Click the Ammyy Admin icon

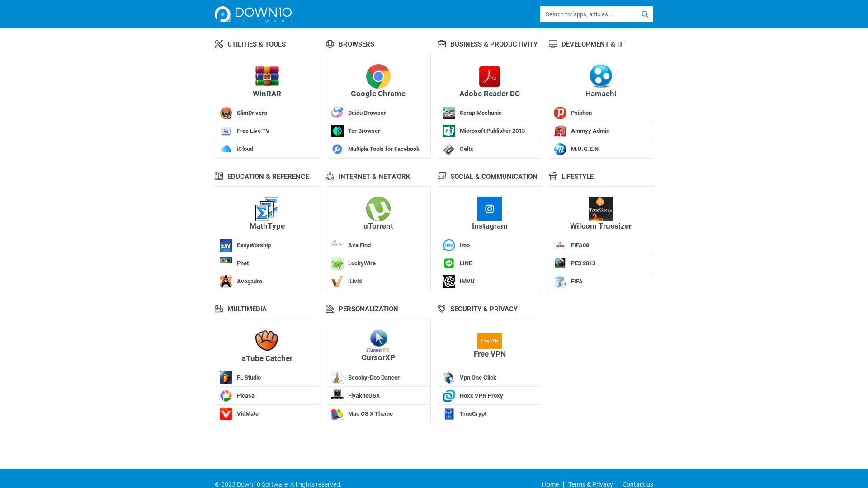point(560,131)
